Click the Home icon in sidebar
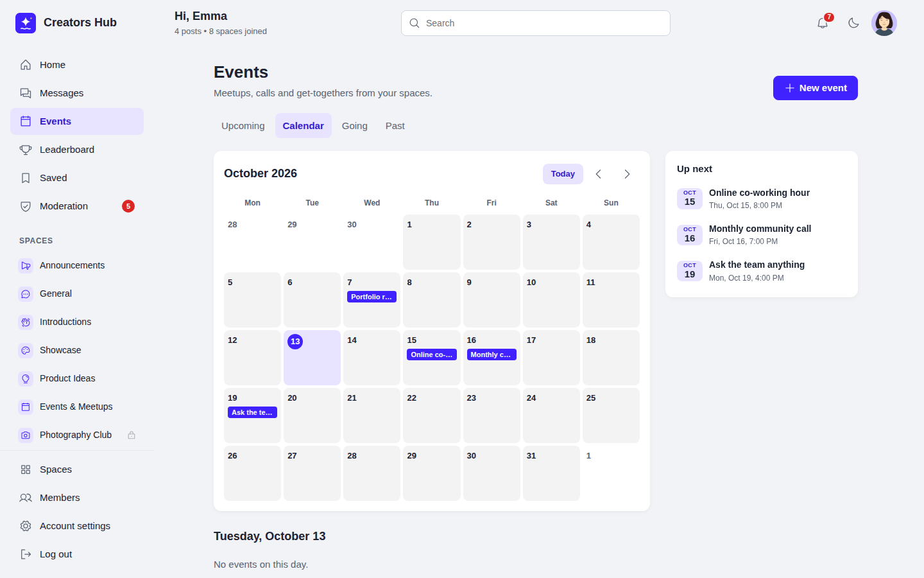 26,65
